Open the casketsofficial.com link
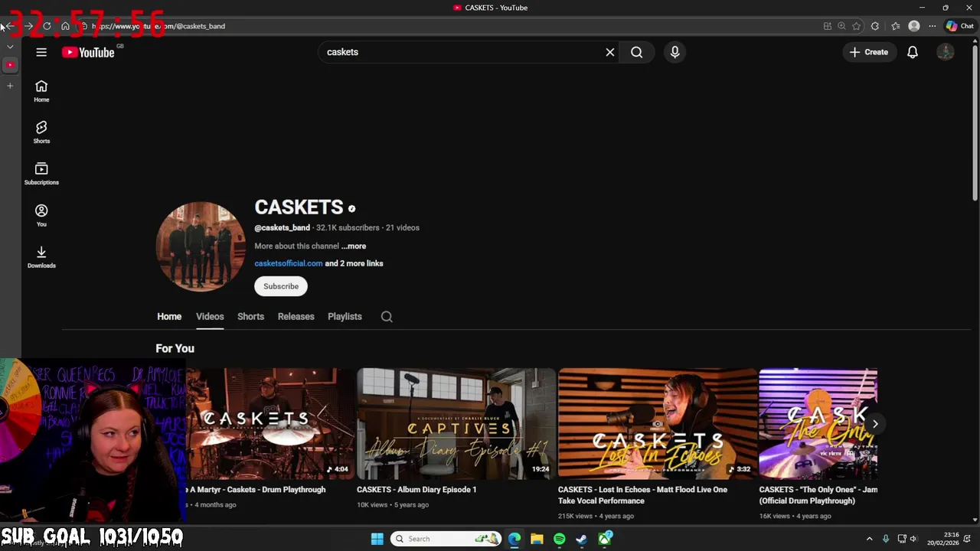The width and height of the screenshot is (980, 551). coord(289,263)
